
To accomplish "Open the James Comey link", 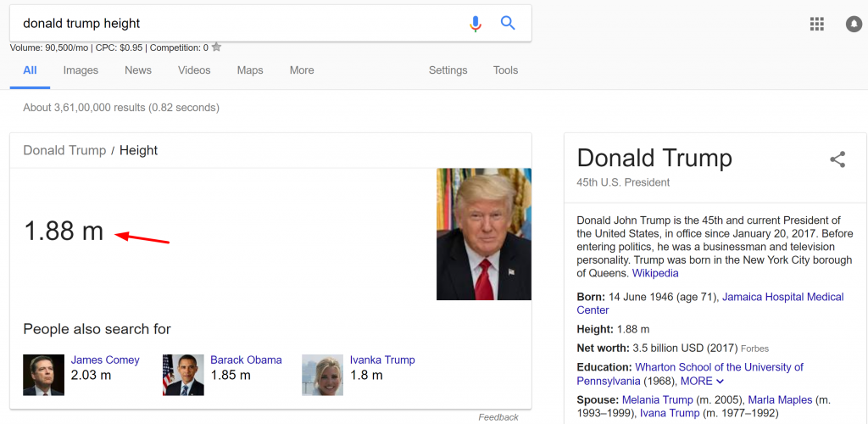I will point(105,360).
